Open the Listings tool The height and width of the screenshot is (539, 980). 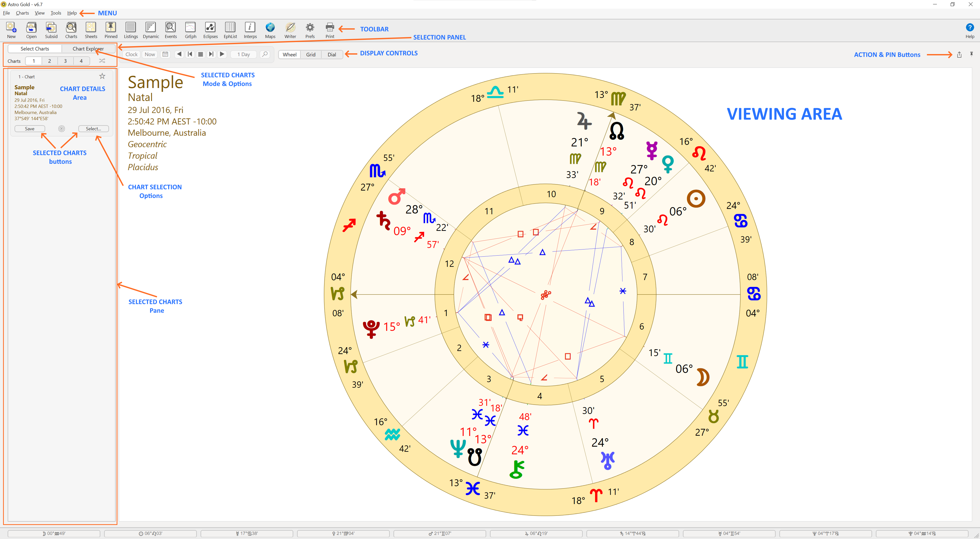(130, 30)
